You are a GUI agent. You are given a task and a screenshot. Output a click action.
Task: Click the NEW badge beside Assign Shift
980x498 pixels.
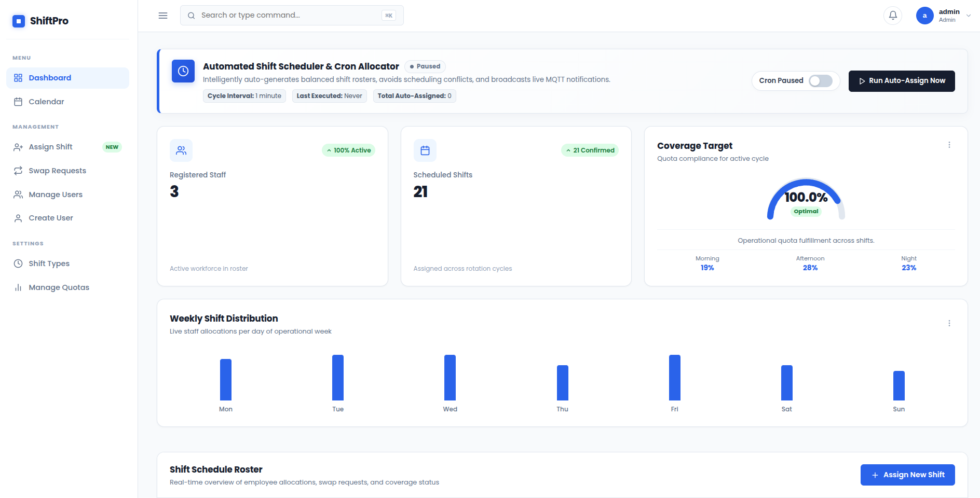pyautogui.click(x=112, y=147)
